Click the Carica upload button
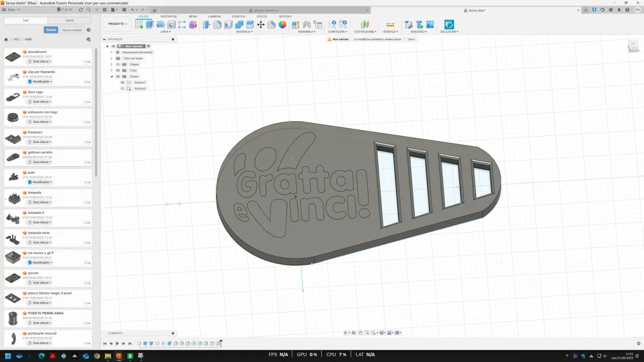Screen dimensions: 644x362 [x=51, y=30]
